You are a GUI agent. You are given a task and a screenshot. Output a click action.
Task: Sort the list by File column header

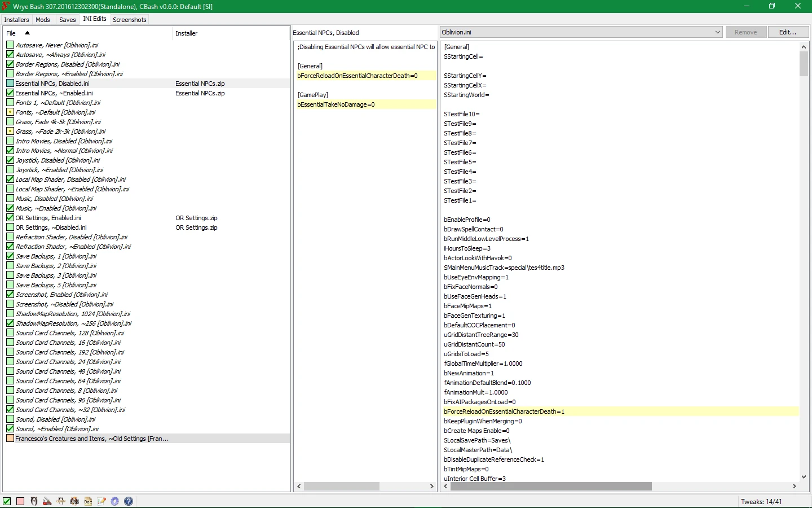tap(88, 33)
